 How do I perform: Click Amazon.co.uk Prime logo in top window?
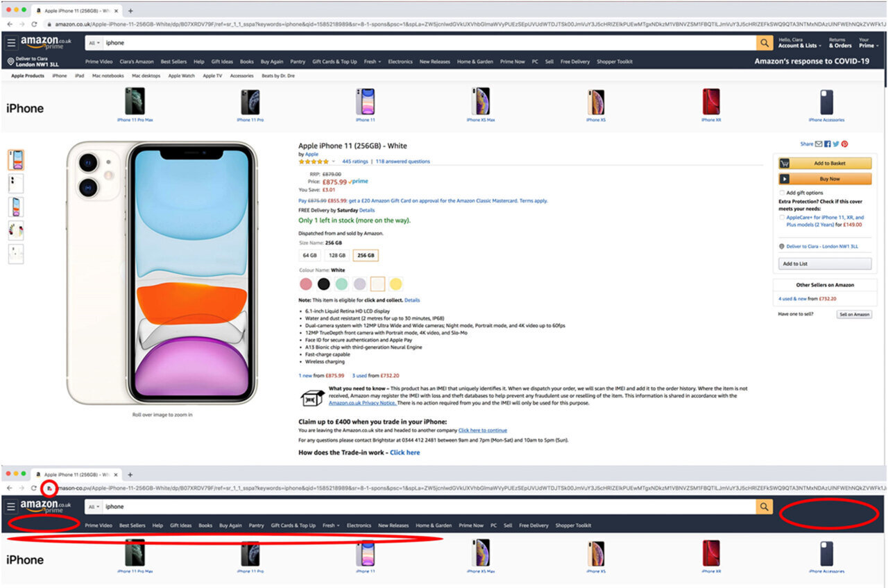(x=46, y=42)
